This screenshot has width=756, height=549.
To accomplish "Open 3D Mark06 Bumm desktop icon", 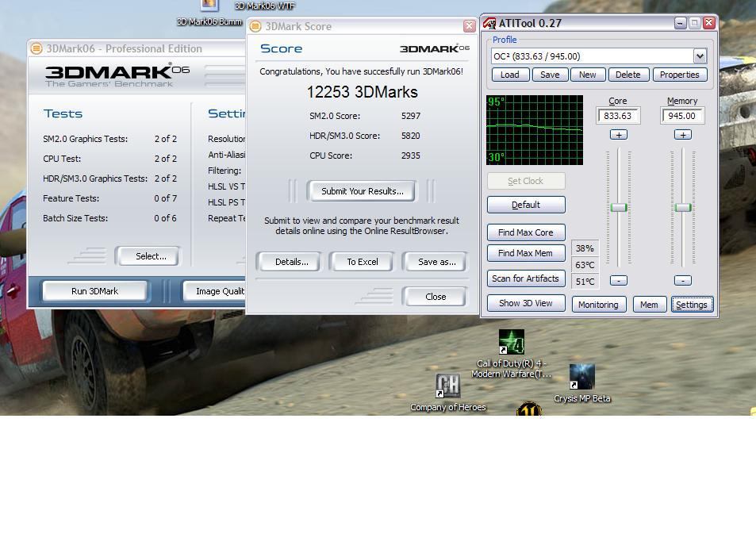I will [209, 13].
